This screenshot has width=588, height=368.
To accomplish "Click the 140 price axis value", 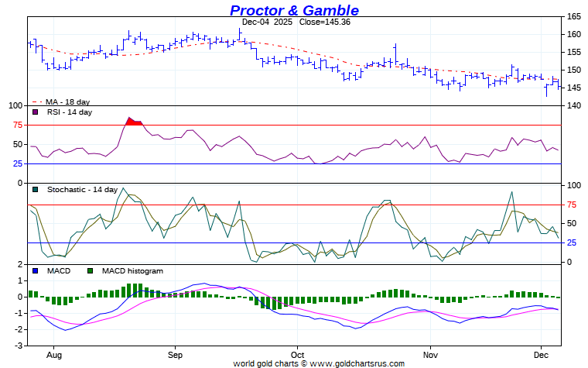I will point(574,105).
